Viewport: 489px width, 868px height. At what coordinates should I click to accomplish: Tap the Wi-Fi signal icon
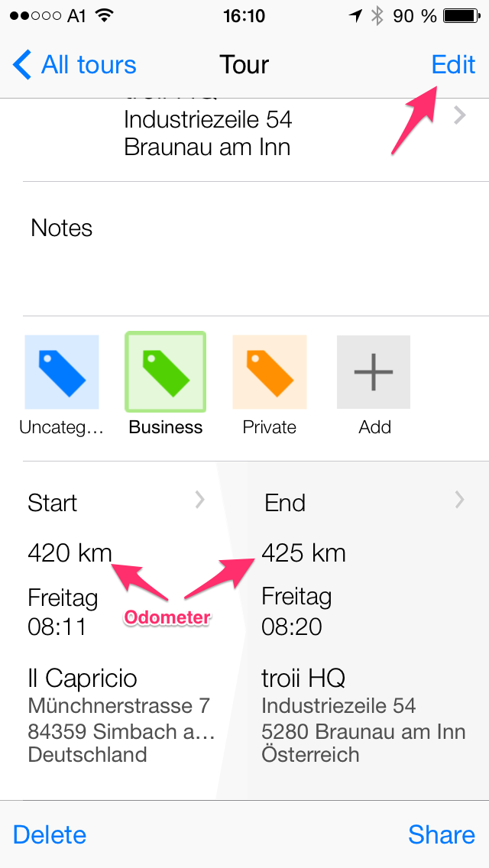(105, 16)
